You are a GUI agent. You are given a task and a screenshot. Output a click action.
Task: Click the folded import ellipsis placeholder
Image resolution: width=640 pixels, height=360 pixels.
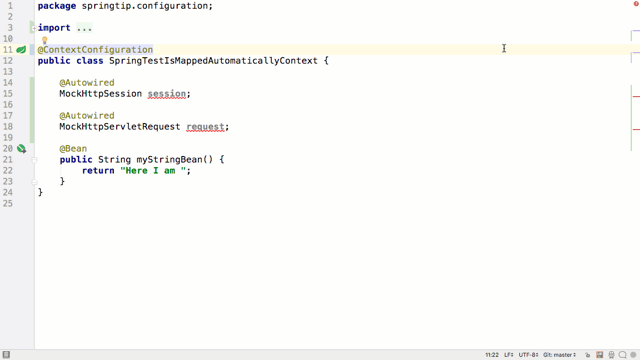84,28
